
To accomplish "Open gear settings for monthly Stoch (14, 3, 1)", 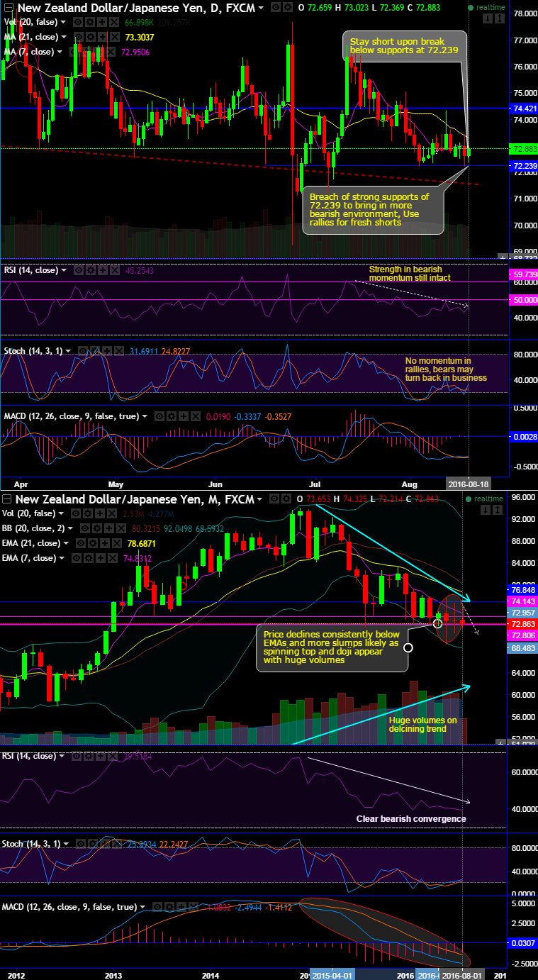I will pyautogui.click(x=94, y=844).
